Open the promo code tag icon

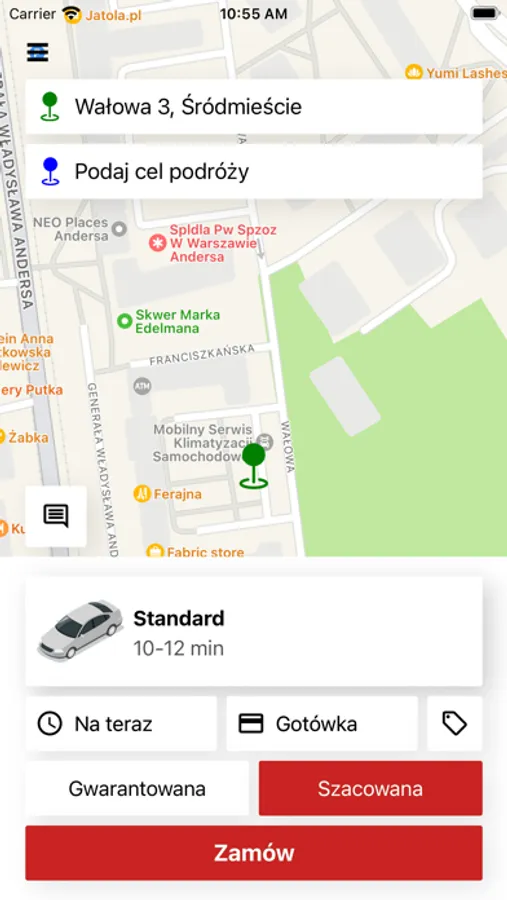[x=454, y=723]
